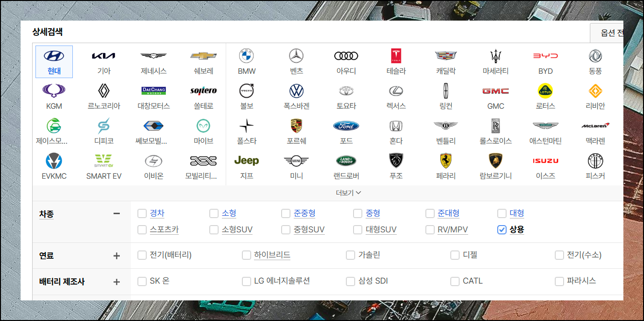Tick the 전기(배터리) fuel checkbox
The width and height of the screenshot is (644, 321).
[x=142, y=255]
